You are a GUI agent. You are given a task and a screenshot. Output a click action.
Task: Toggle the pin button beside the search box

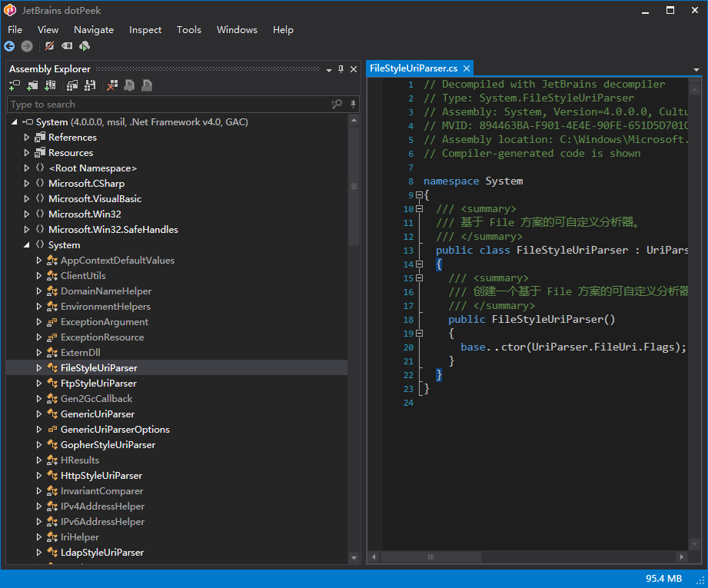tap(353, 105)
